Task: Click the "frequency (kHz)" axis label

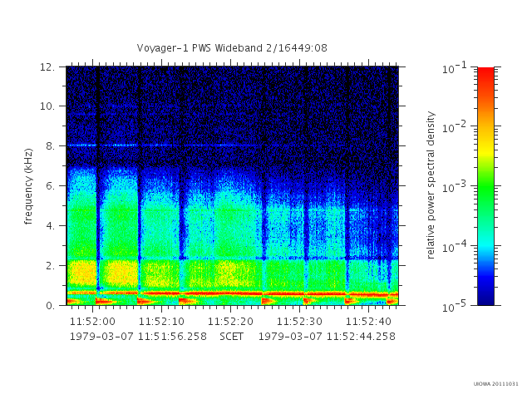Action: point(28,186)
